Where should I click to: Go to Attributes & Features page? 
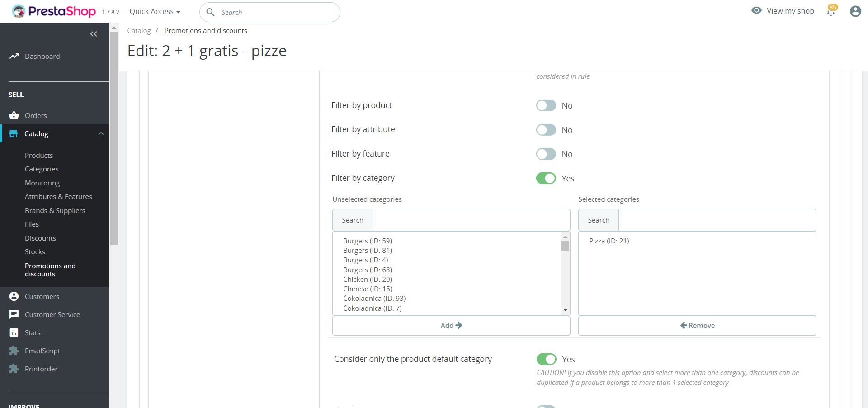point(58,196)
